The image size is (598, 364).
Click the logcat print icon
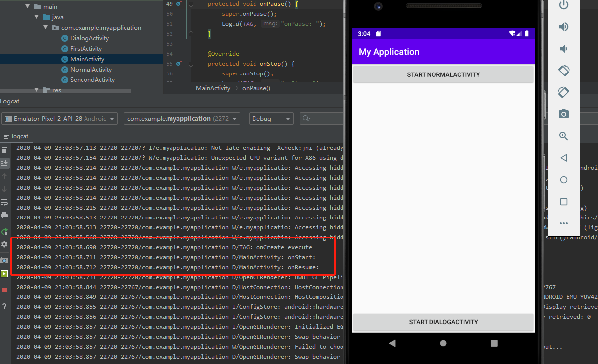pos(4,215)
